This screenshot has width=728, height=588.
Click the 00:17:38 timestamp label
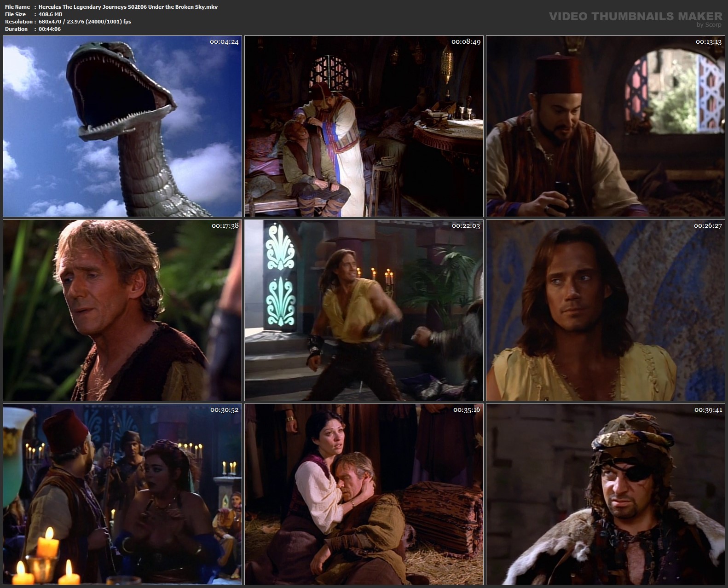225,226
